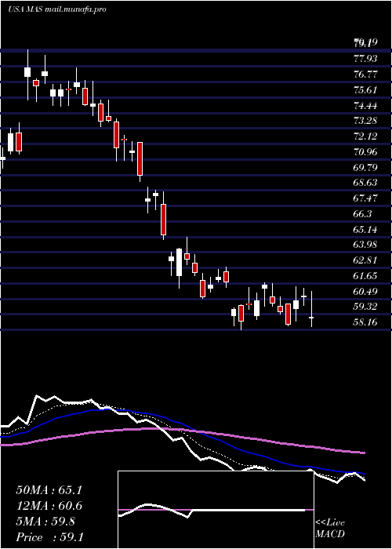Click the '12MA : 60.6' readout
The height and width of the screenshot is (549, 392).
click(49, 506)
